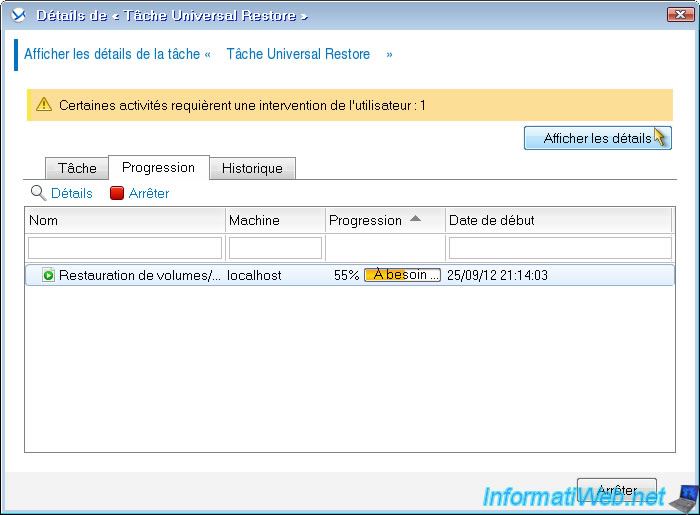Open the Historique tab
This screenshot has height=515, width=700.
click(x=252, y=168)
